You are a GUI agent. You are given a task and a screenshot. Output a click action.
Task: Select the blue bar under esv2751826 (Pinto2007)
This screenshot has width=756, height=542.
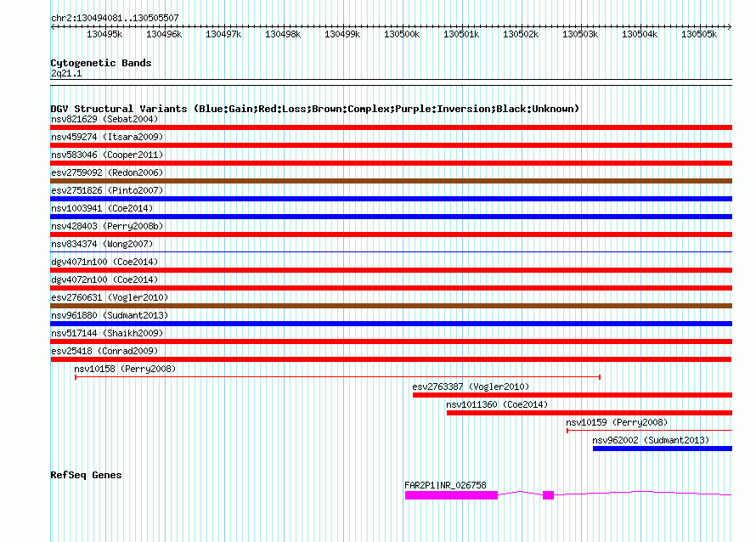[x=391, y=199]
